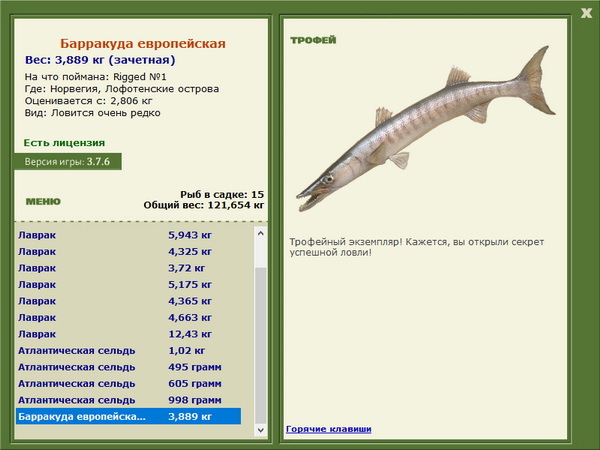
Task: Select highlighted Барракуда европейска... 3,889 кг row
Action: click(x=128, y=416)
